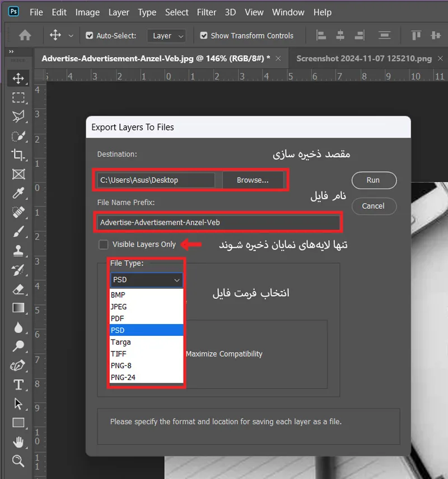Image resolution: width=448 pixels, height=479 pixels.
Task: Open the Image menu
Action: click(87, 12)
